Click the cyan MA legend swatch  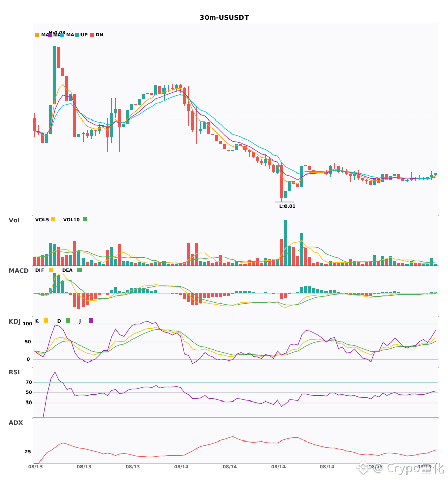(x=62, y=35)
